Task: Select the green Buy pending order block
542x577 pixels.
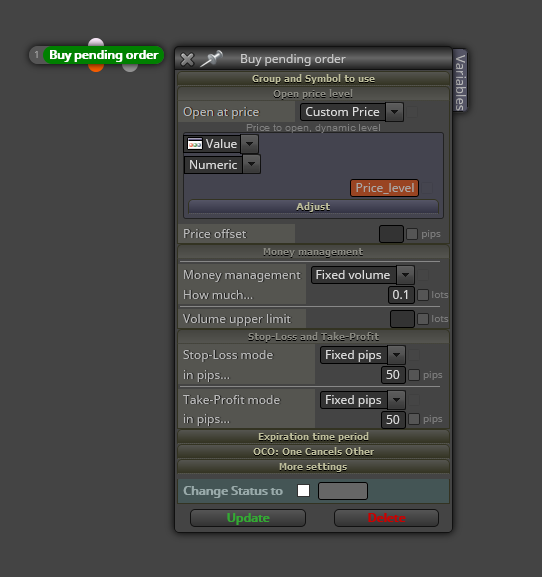Action: coord(103,55)
